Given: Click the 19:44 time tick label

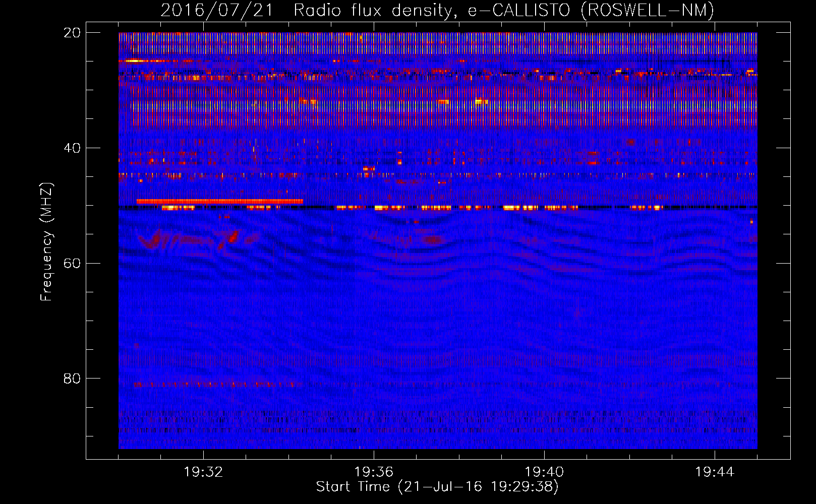Looking at the screenshot, I should tap(715, 472).
